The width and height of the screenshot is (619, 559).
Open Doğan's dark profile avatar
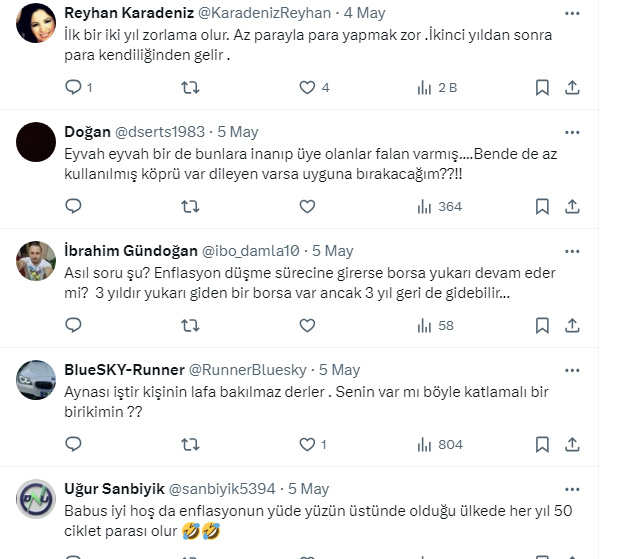coord(36,142)
